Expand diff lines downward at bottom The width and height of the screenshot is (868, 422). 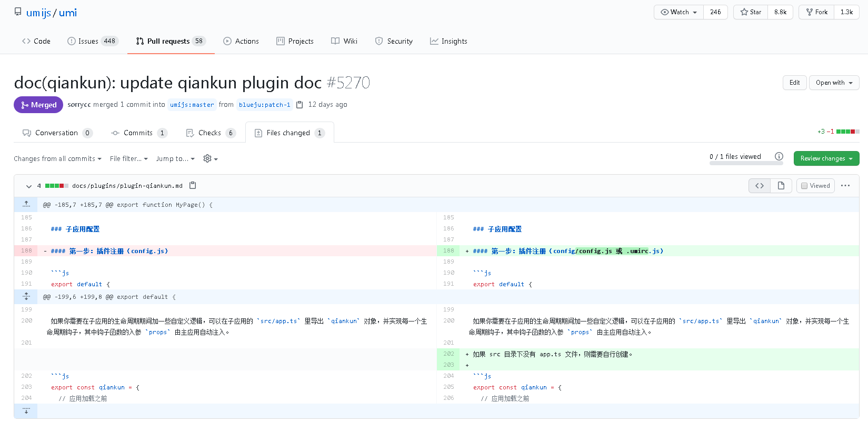click(x=26, y=410)
